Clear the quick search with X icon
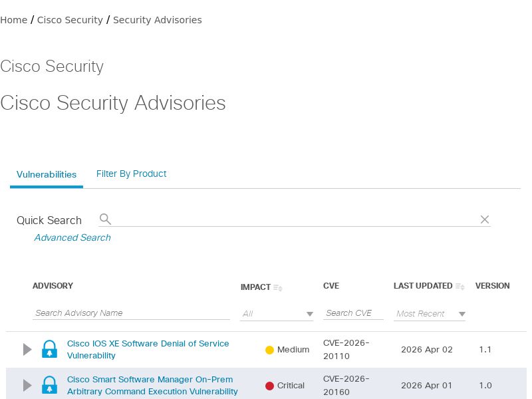532x399 pixels. click(485, 219)
